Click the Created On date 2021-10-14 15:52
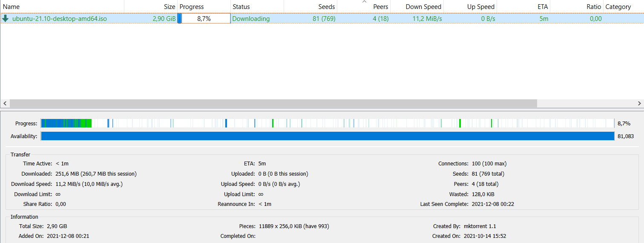The height and width of the screenshot is (243, 644). pos(485,236)
